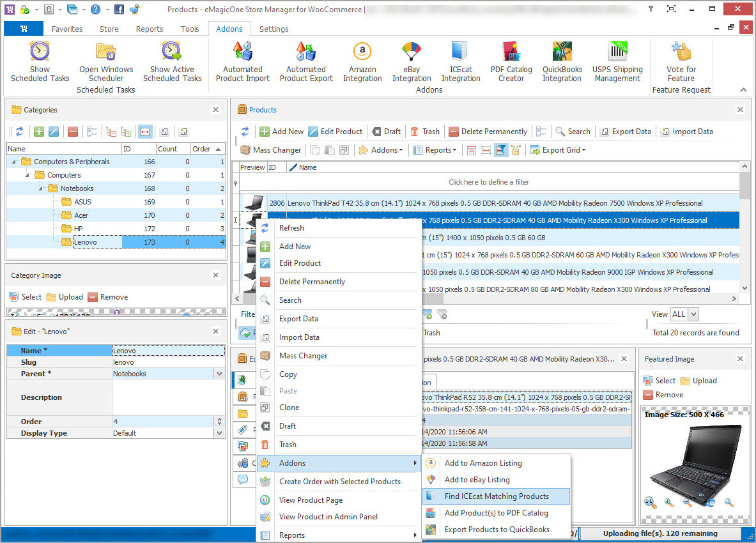The image size is (756, 543).
Task: Open the Reports dropdown in Products toolbar
Action: pyautogui.click(x=435, y=150)
